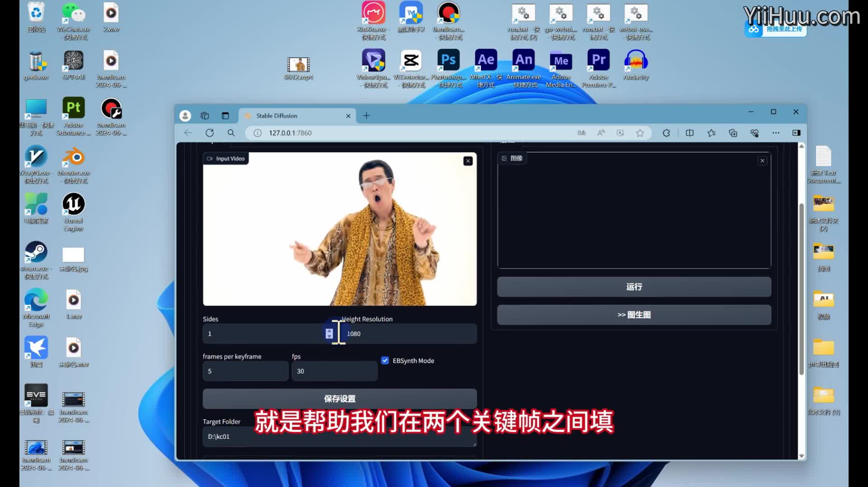Open Adobe Media Encoder icon

561,68
